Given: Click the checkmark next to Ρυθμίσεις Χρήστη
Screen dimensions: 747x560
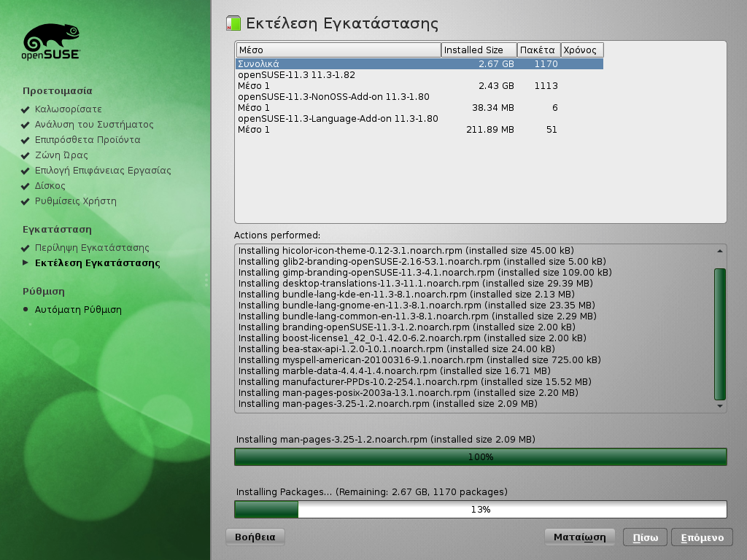Looking at the screenshot, I should [26, 201].
